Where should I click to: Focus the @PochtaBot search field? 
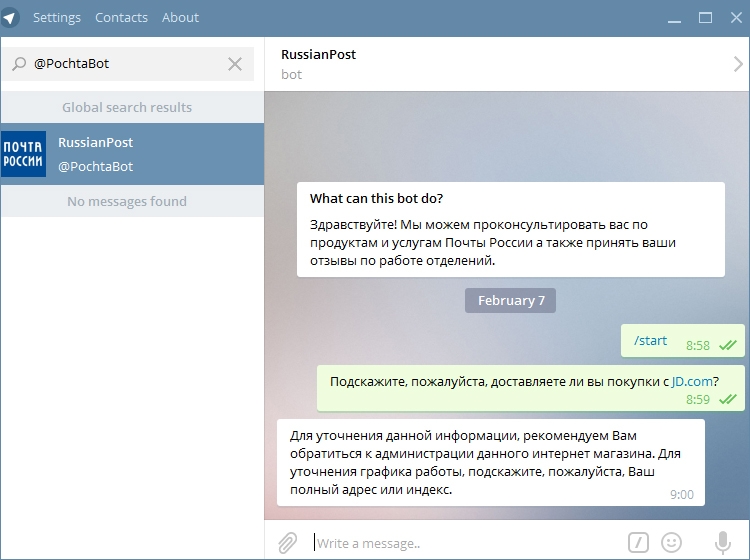[127, 64]
